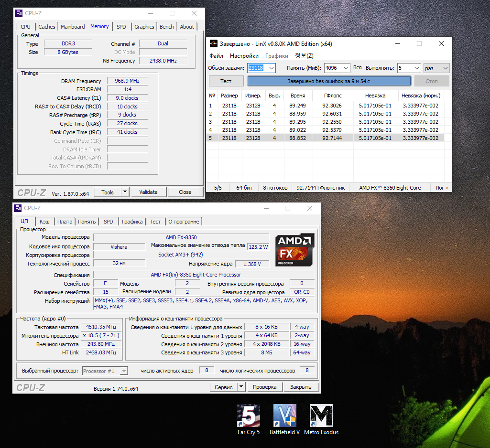Expand Сервис dropdown arrow in lower CPU-Z

(241, 387)
